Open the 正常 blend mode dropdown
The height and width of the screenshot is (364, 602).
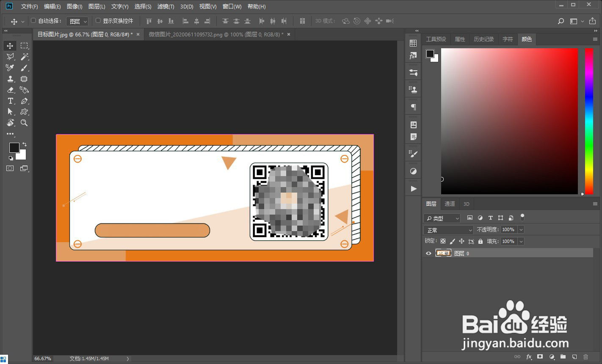[x=449, y=230]
